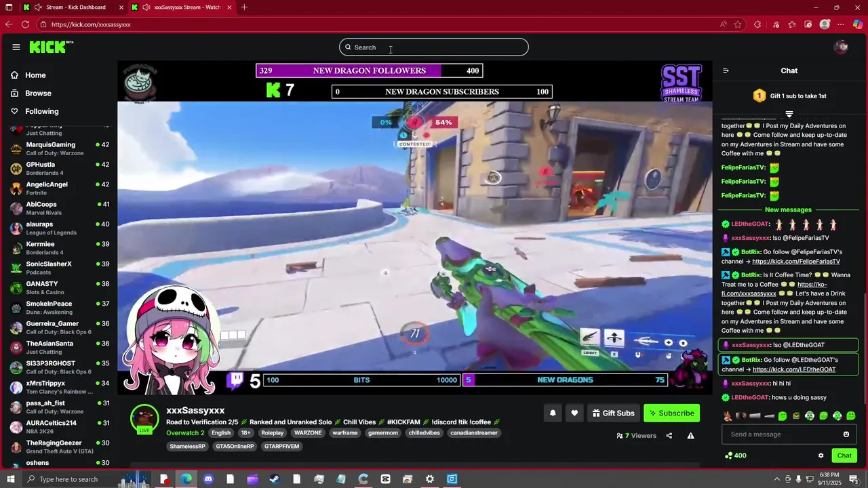This screenshot has height=488, width=868.
Task: Click the New messages divider
Action: [x=788, y=210]
